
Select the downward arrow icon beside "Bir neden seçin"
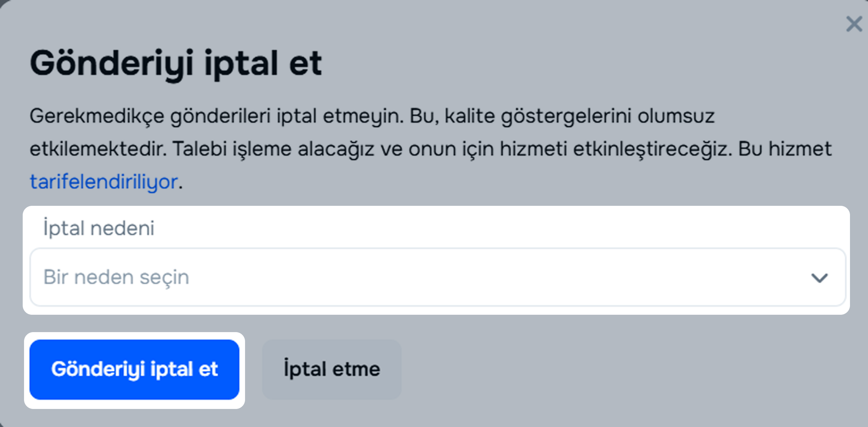pos(819,278)
